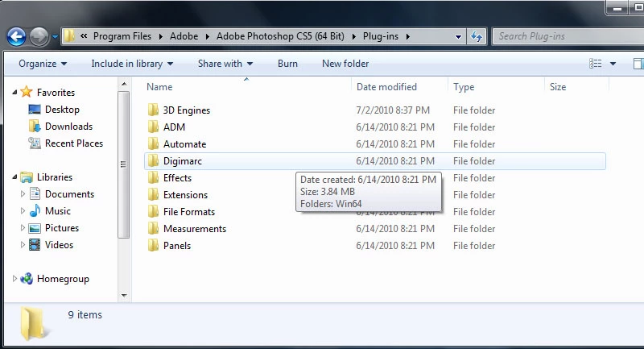Screen dimensions: 644x349
Task: Expand the arrow after the Adobe breadcrumb
Action: click(208, 36)
